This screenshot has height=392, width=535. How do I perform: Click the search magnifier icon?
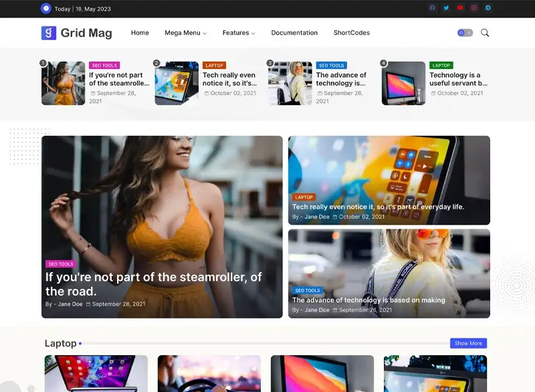485,33
